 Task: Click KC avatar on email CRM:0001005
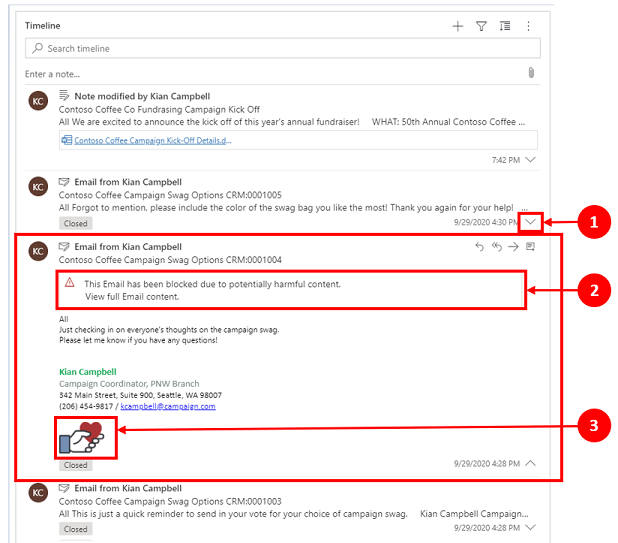[38, 187]
